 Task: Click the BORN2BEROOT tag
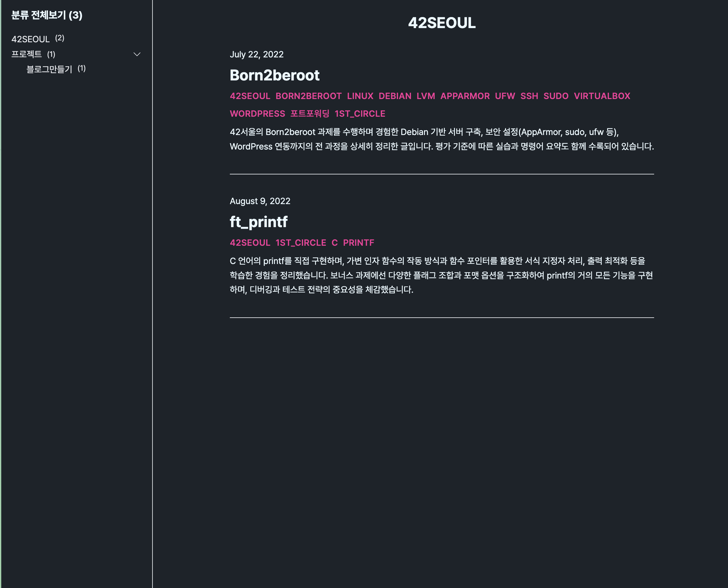pos(308,96)
